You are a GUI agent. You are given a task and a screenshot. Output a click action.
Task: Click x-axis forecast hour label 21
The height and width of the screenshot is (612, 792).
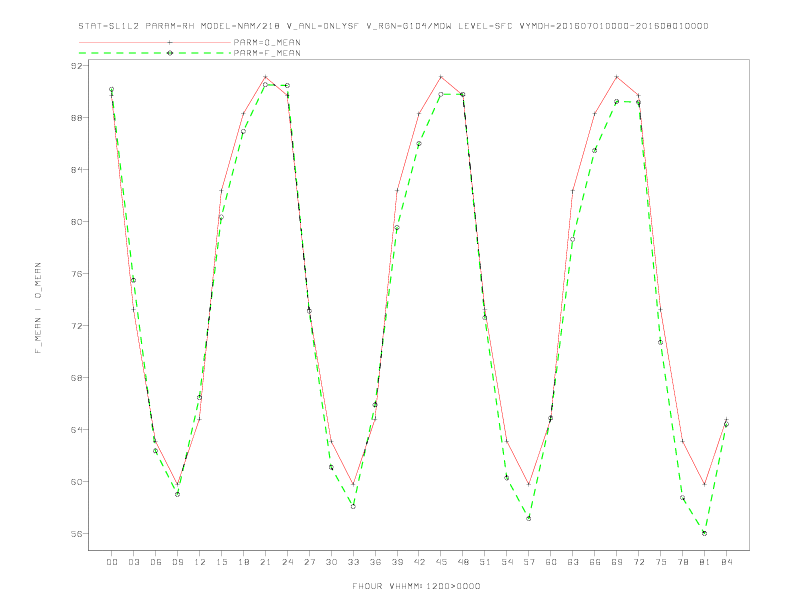tap(265, 562)
